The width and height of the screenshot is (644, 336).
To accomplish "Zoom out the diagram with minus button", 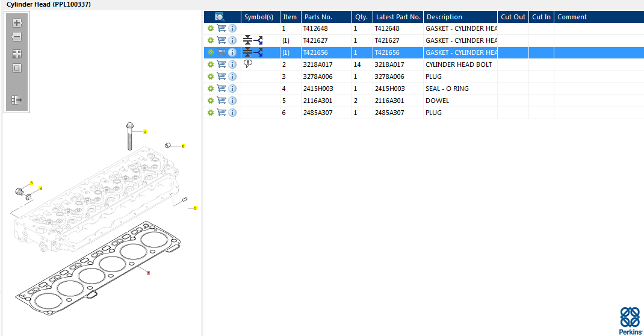I will [17, 37].
